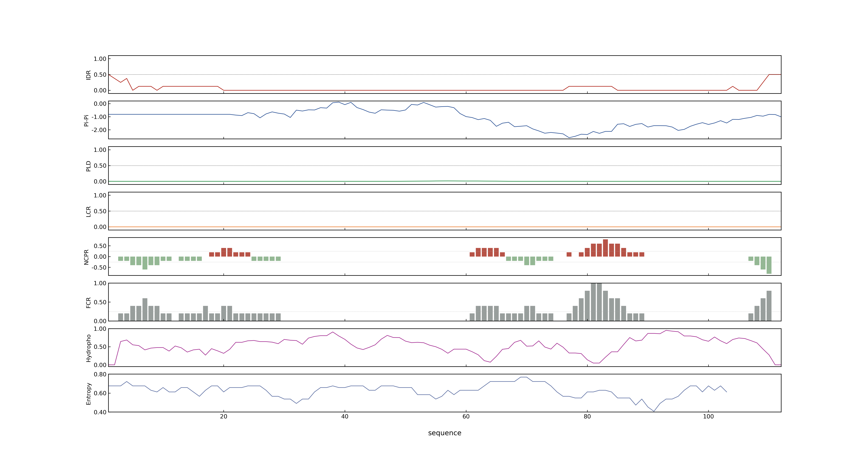Image resolution: width=868 pixels, height=463 pixels.
Task: Click the x-axis tick label 40
Action: [x=345, y=416]
